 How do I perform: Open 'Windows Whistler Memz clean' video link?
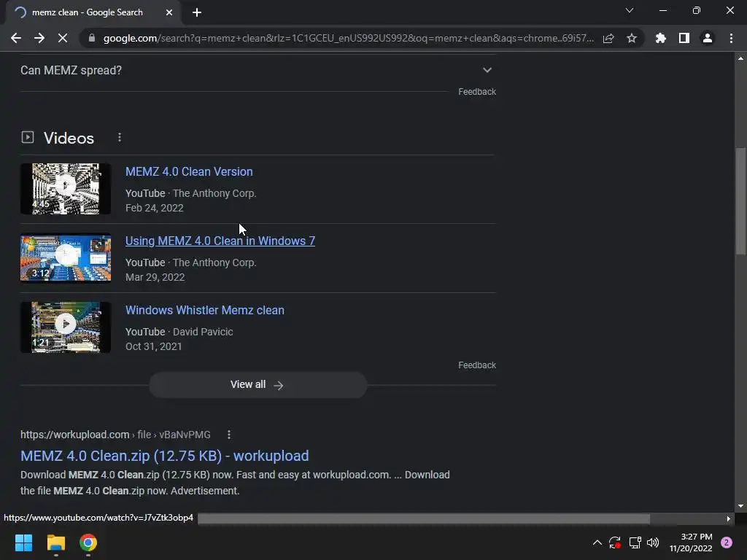point(205,310)
